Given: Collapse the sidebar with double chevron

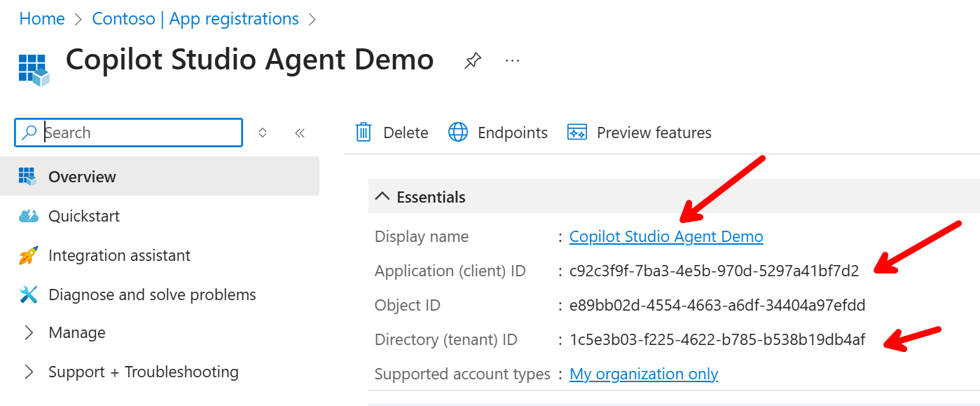Looking at the screenshot, I should pos(300,133).
